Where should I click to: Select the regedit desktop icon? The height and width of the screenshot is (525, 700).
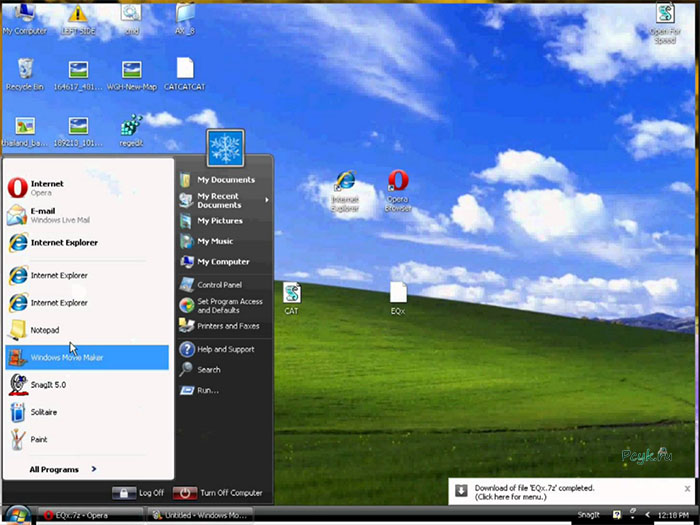pyautogui.click(x=131, y=132)
